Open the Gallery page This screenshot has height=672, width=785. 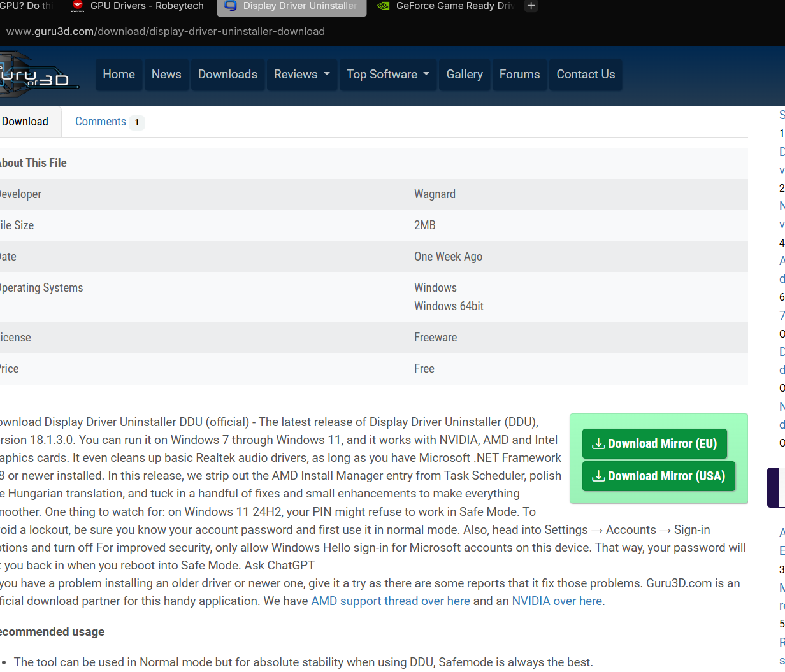pyautogui.click(x=465, y=75)
